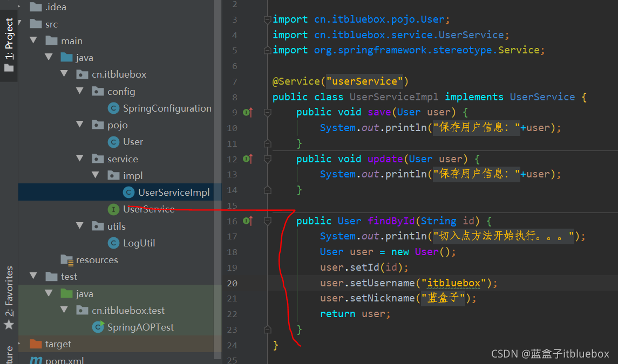Collapse the cn.itbluebox package

(x=64, y=74)
